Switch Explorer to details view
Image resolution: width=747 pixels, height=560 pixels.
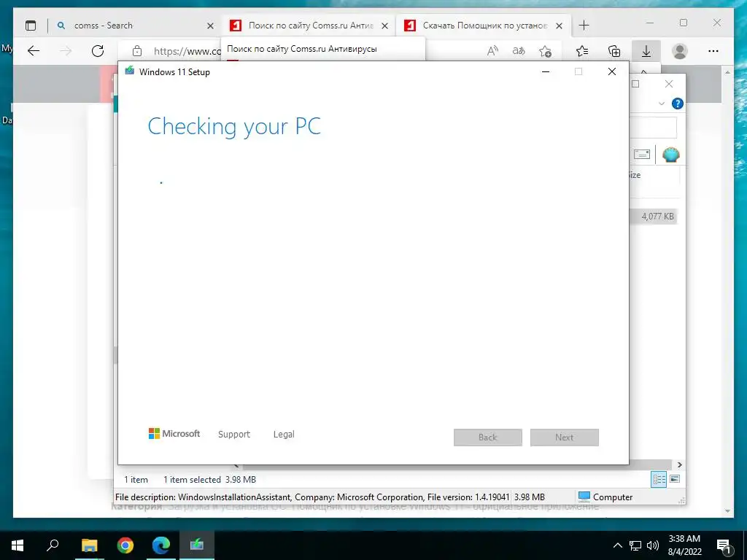659,479
